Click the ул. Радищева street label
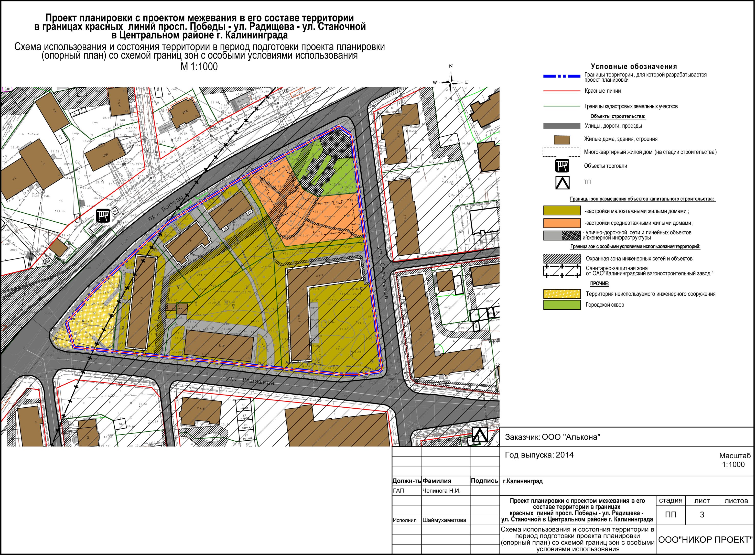This screenshot has width=756, height=555. (250, 381)
